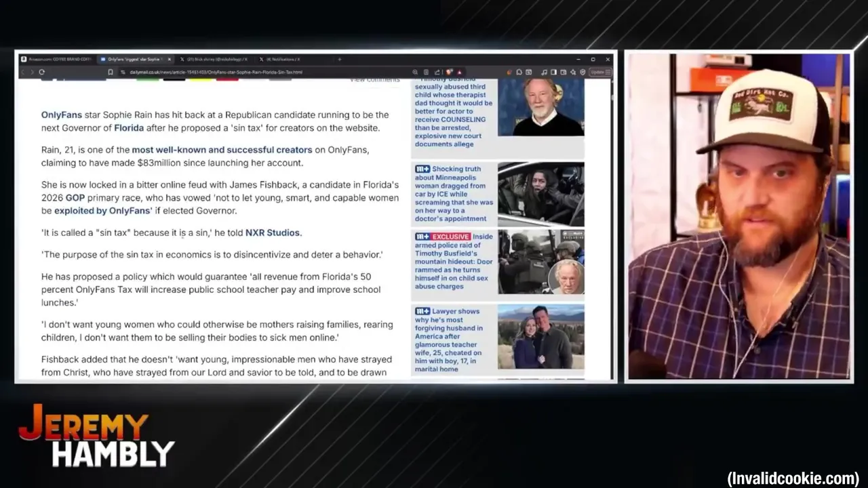The image size is (868, 488).
Task: Open site settings icon left of dailymail URL
Action: pos(123,72)
